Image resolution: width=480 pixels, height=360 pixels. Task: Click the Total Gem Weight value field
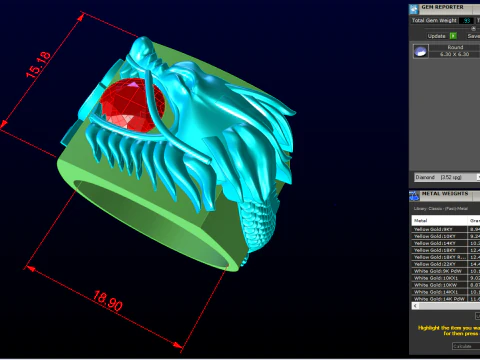point(466,21)
